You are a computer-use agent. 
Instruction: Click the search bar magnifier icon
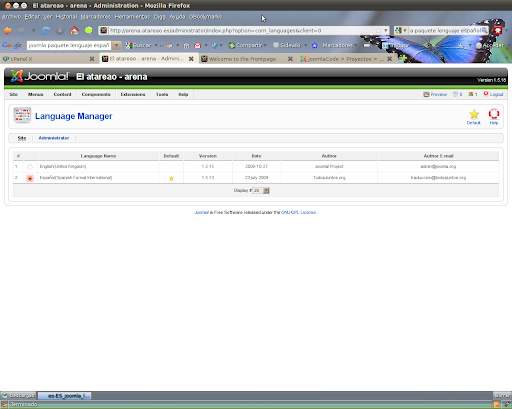point(484,30)
